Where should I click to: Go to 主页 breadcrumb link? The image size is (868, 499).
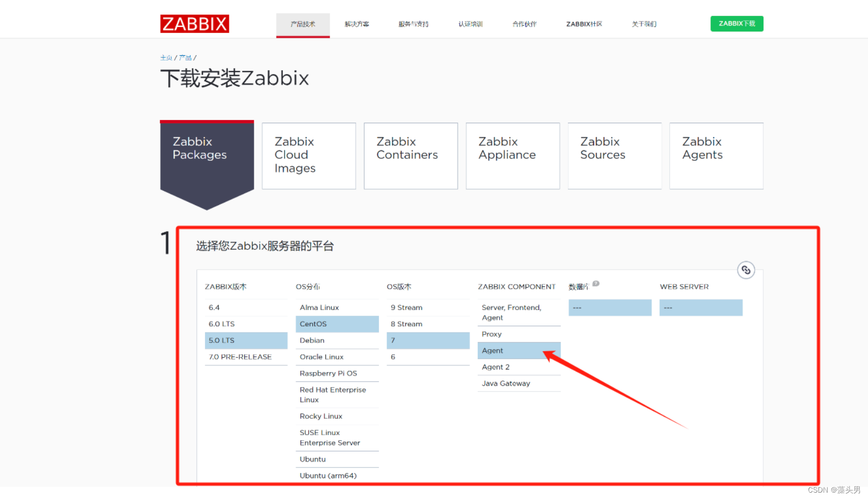pos(166,57)
